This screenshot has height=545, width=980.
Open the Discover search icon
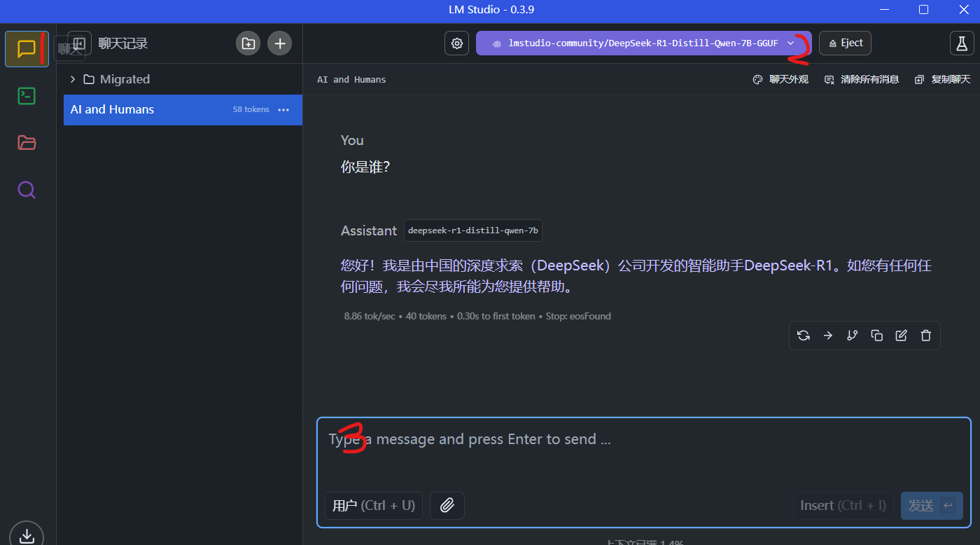click(27, 190)
